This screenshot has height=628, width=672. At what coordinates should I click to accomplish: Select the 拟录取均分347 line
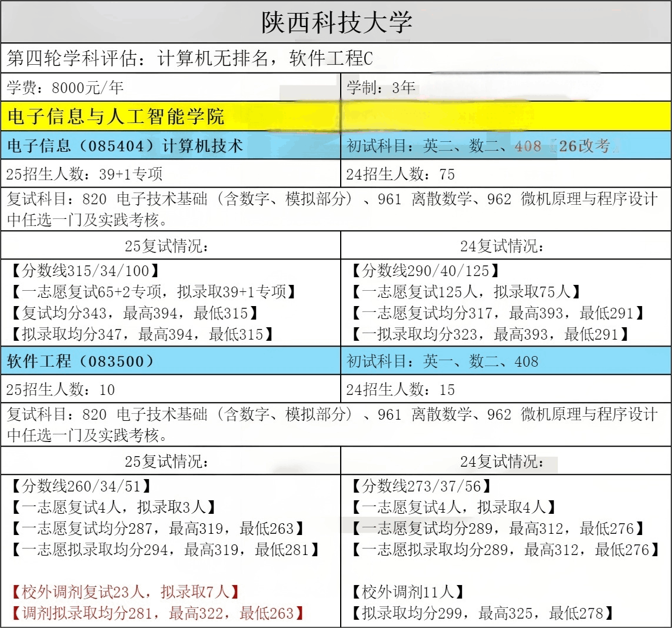click(142, 334)
